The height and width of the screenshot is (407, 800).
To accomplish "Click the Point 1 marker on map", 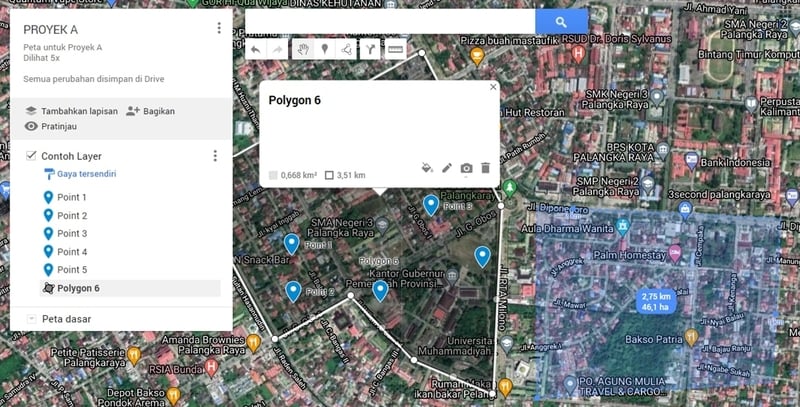I will click(x=291, y=244).
